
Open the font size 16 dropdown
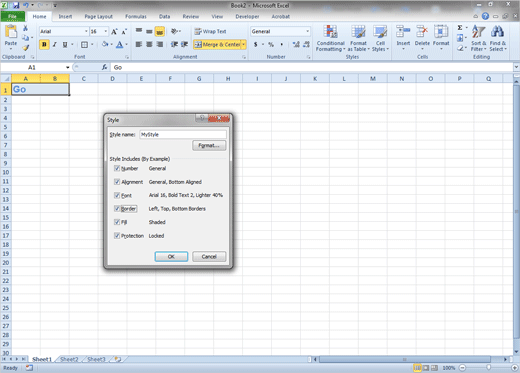[106, 31]
